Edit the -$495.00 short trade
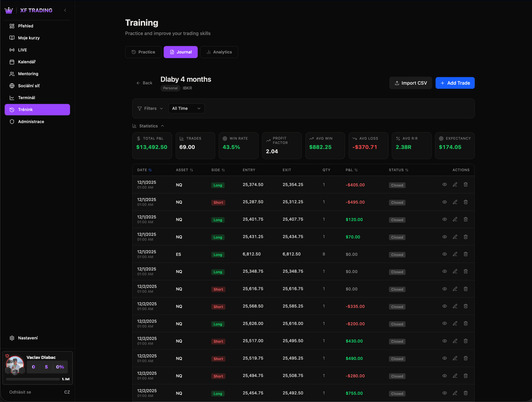Screen dimensions: 532x402 [455, 202]
